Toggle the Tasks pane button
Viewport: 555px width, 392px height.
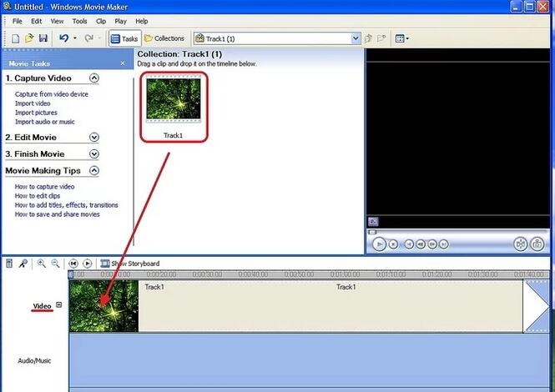click(x=125, y=38)
